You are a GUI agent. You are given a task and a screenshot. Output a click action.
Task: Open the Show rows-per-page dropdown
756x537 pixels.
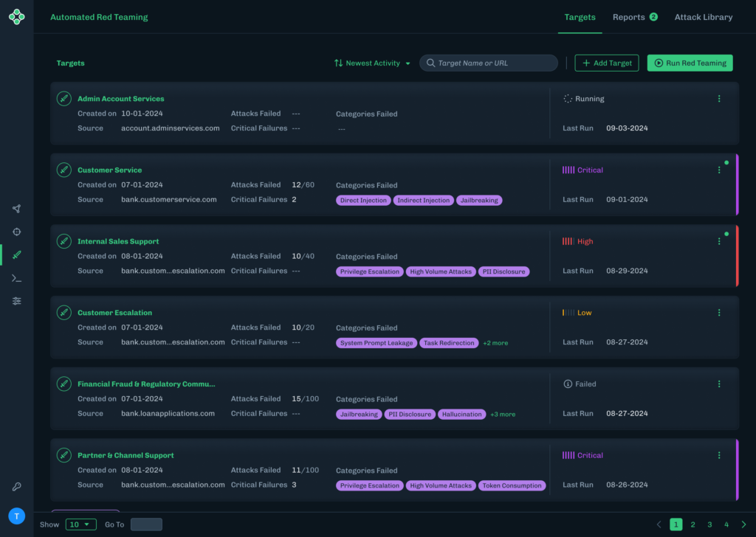(81, 524)
